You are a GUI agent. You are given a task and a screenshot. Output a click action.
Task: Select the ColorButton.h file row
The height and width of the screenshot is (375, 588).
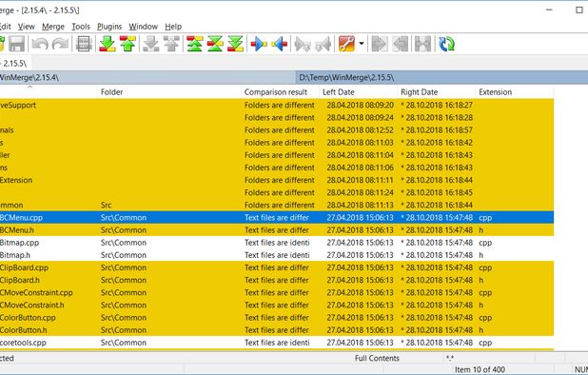(x=277, y=330)
